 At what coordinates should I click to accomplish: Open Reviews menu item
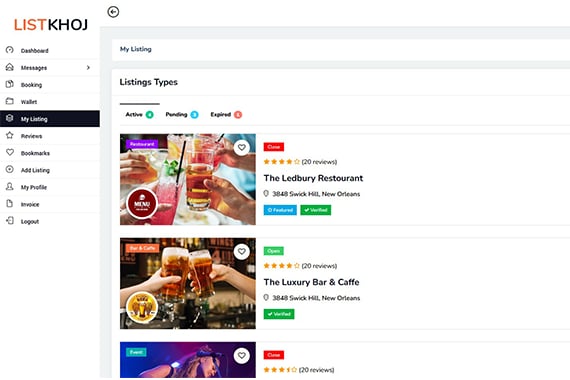click(x=50, y=136)
